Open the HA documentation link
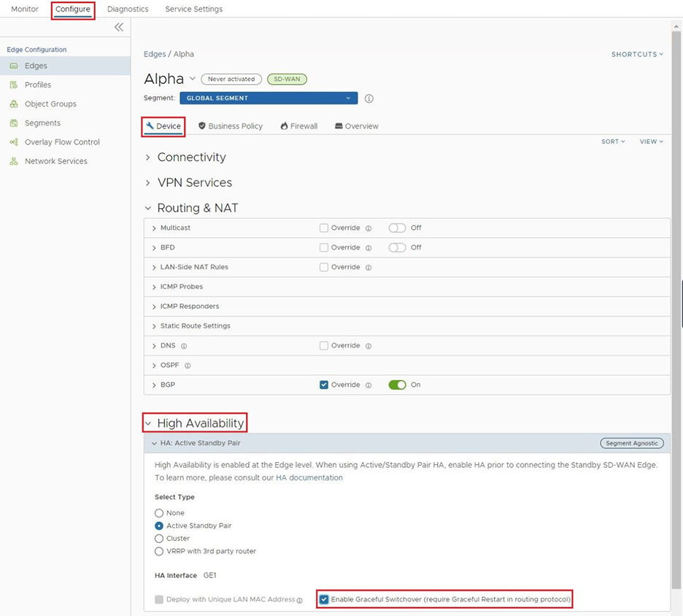Viewport: 683px width, 616px height. click(308, 477)
